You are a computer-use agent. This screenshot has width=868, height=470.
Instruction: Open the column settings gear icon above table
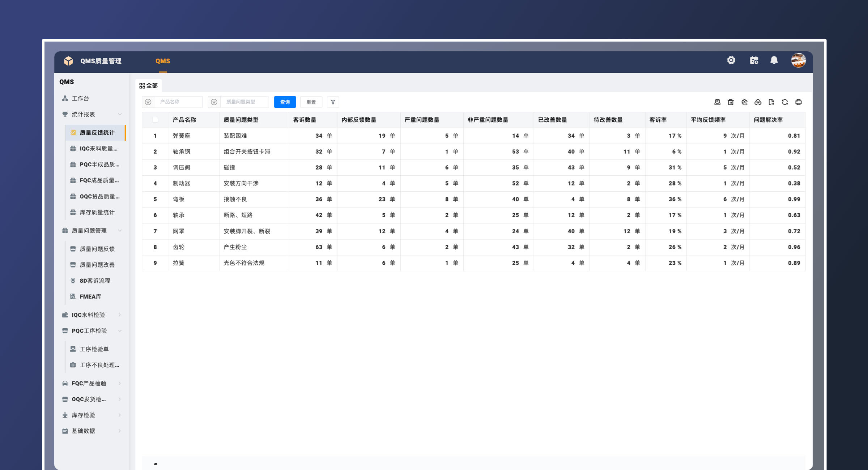point(744,102)
